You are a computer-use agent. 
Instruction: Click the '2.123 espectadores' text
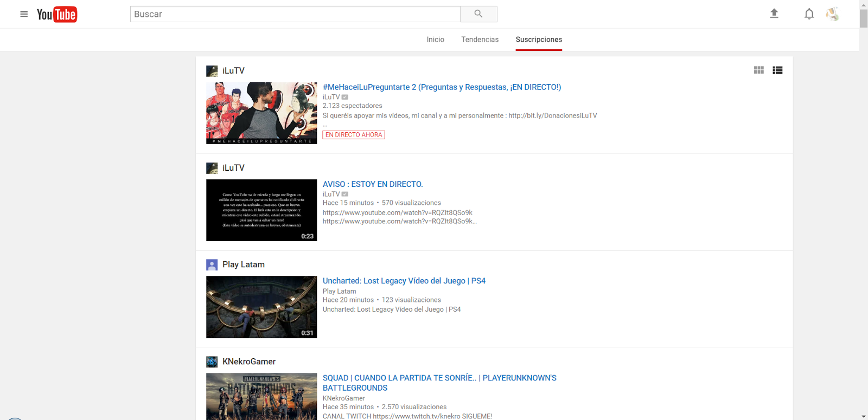[353, 106]
